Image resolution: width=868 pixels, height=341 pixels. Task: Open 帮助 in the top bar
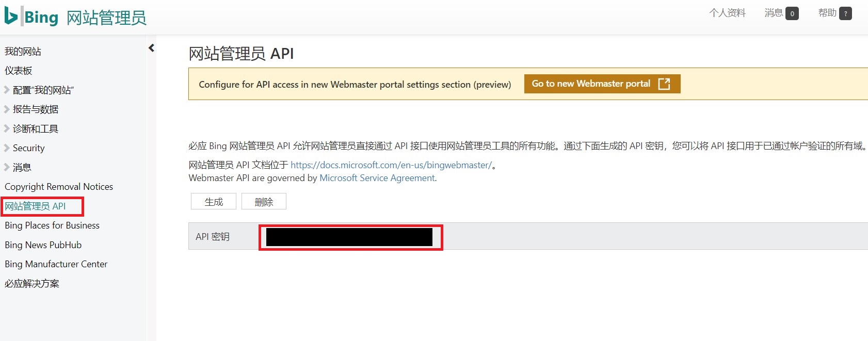point(827,13)
